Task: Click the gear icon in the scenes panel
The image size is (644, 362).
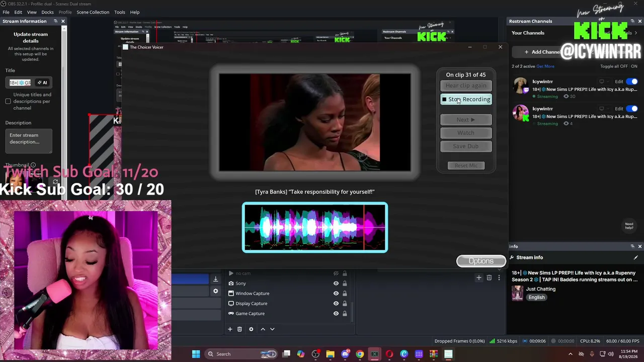Action: point(215,291)
